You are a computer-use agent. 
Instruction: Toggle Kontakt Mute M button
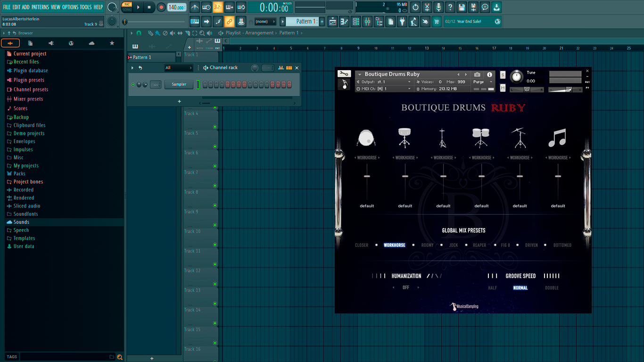point(503,88)
